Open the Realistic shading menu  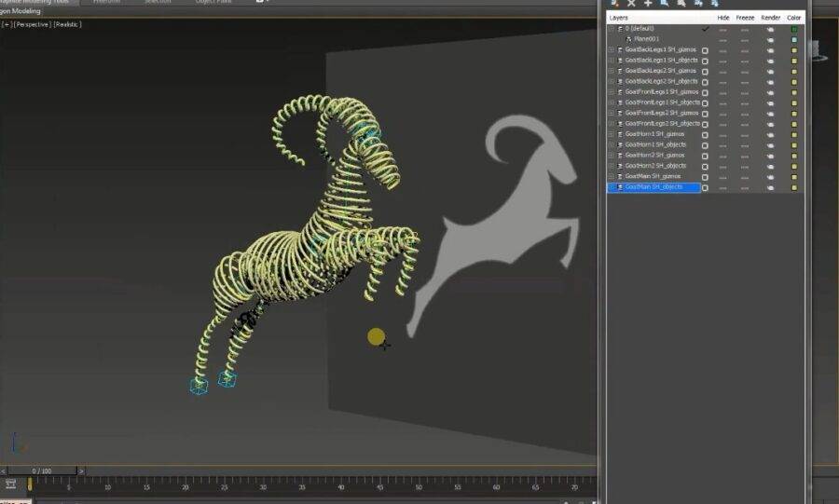tap(67, 24)
